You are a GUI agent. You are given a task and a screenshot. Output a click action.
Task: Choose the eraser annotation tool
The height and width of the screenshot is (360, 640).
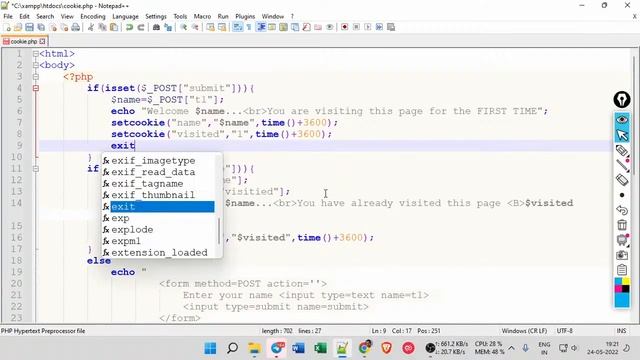[622, 180]
